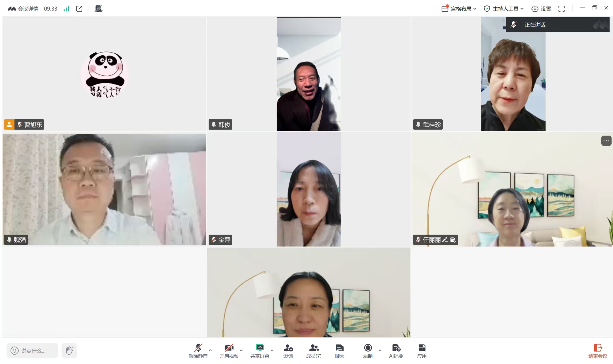Image resolution: width=613 pixels, height=364 pixels.
Task: Open 设置 settings
Action: point(541,9)
